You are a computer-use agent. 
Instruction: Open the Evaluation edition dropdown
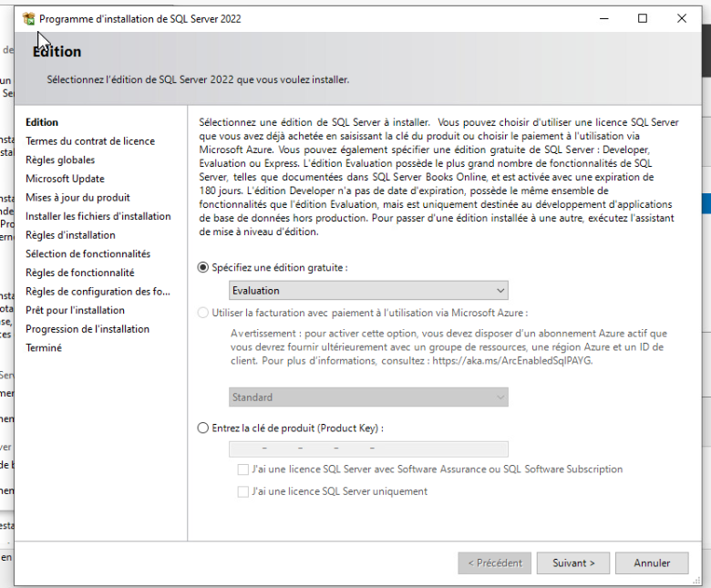coord(368,291)
